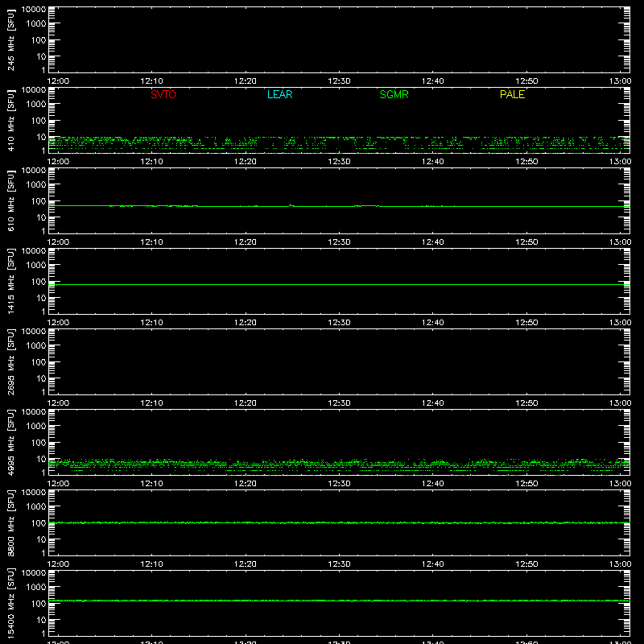The height and width of the screenshot is (644, 644).
Task: Click the 12:50 label under the 2695 MHz plot
Action: (526, 403)
